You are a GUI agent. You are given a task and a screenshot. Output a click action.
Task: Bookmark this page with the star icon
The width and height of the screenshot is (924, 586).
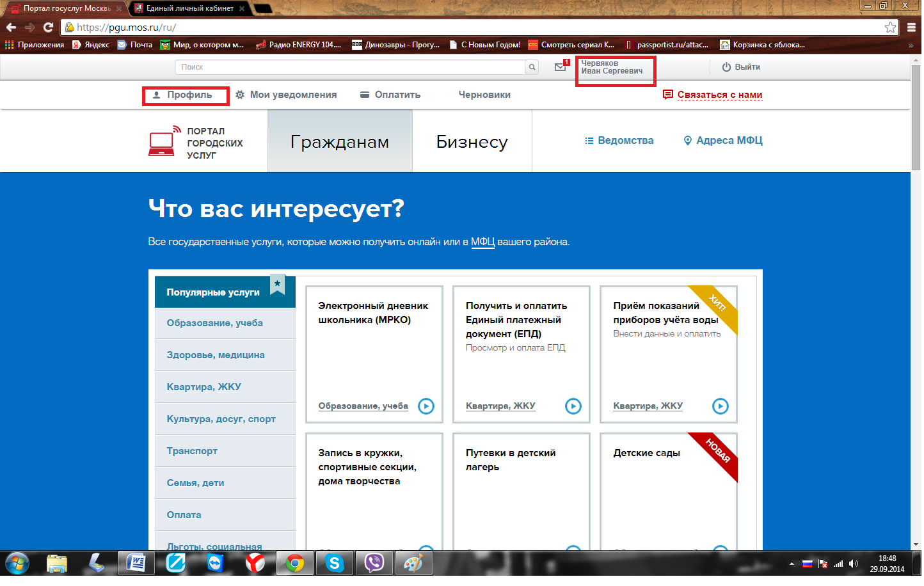pyautogui.click(x=890, y=28)
